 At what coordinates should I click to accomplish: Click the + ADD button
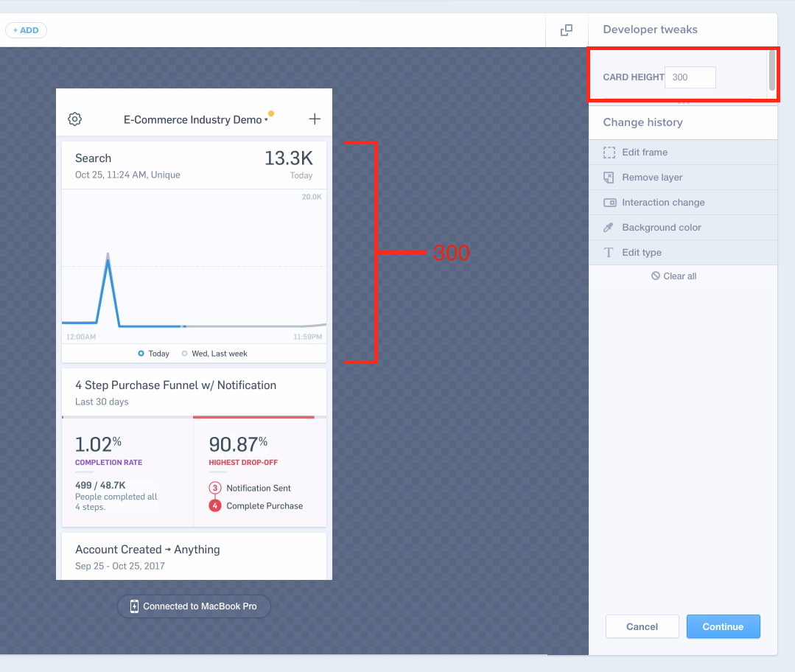[26, 30]
